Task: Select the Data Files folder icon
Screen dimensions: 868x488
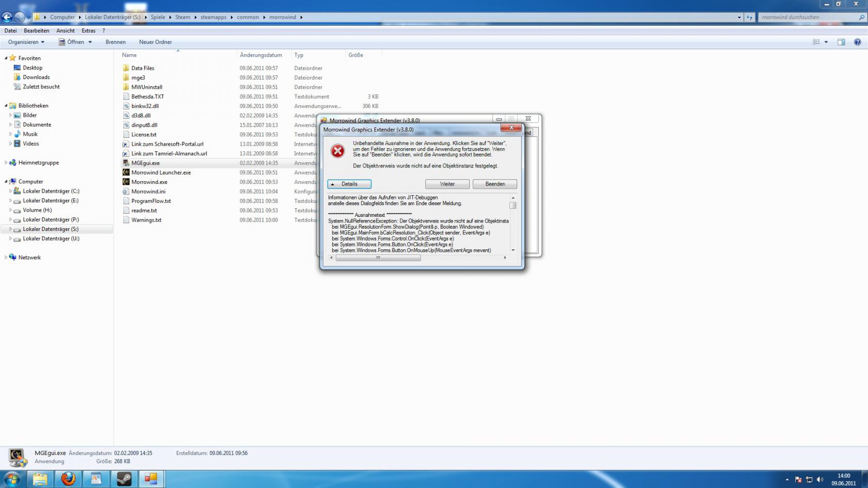Action: (x=126, y=68)
